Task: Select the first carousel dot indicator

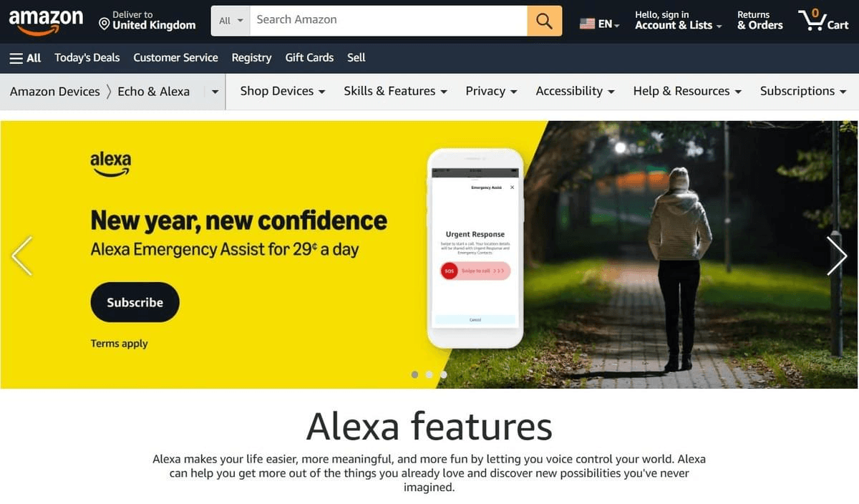Action: [415, 374]
